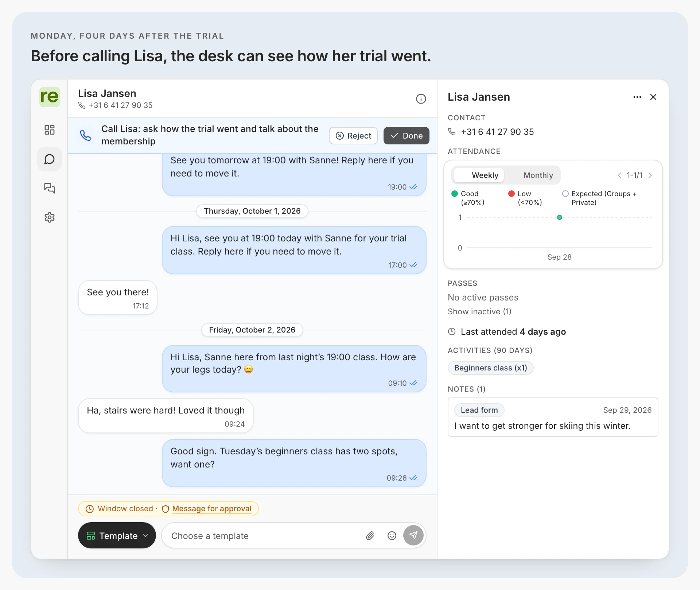Open settings gear in the sidebar

point(49,217)
